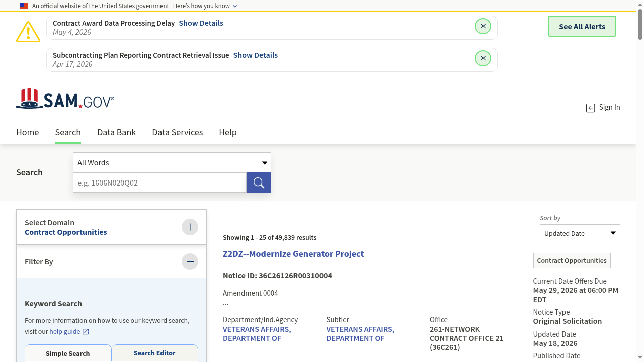Click the Notice ID: 36C26126R00310004 text
644x362 pixels.
[x=277, y=276]
